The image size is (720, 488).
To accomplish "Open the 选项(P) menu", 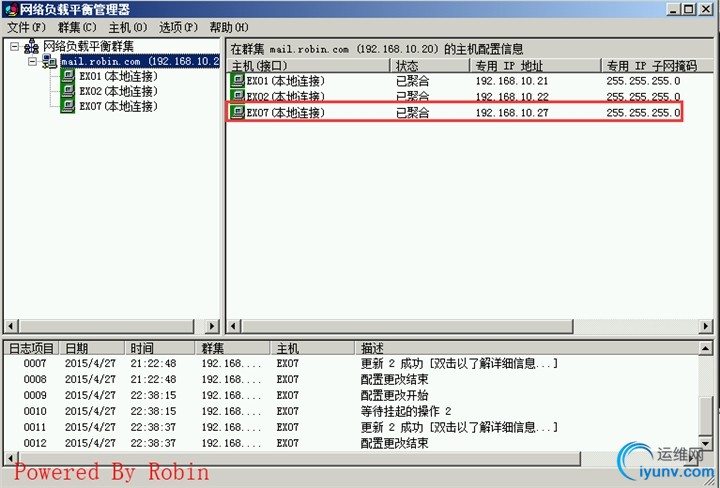I will [178, 28].
